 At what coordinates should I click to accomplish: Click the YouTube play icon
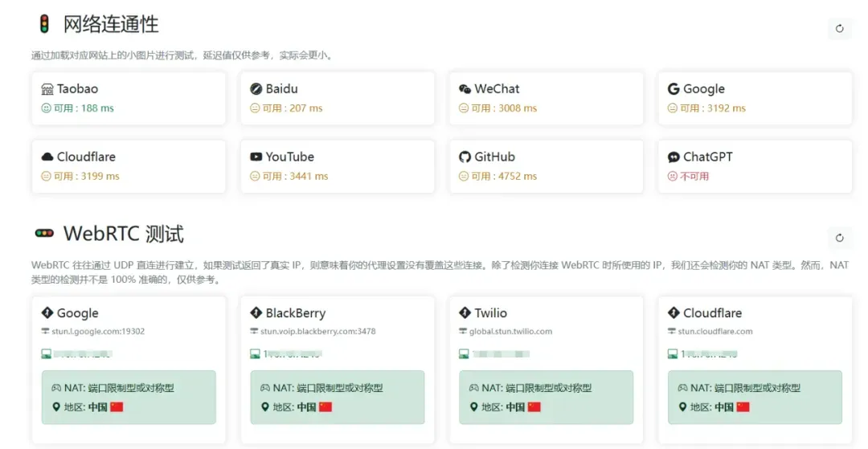[x=256, y=157]
